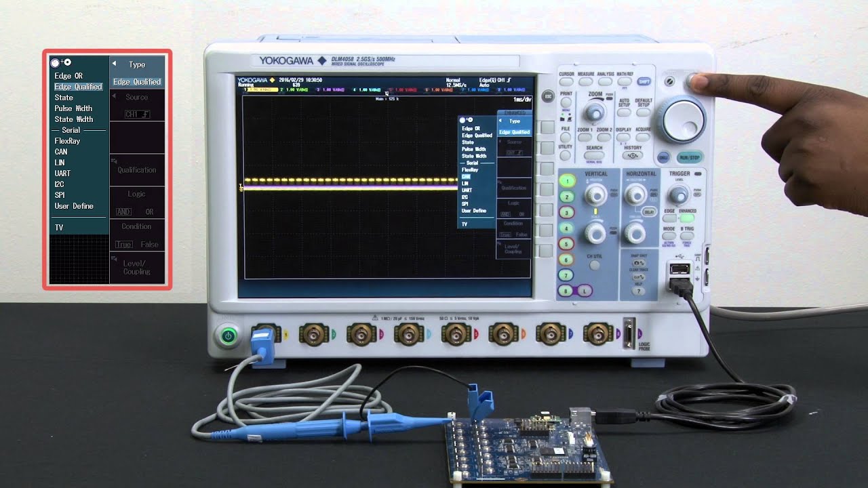868x488 pixels.
Task: Tap the B TRIG button
Action: [x=687, y=236]
